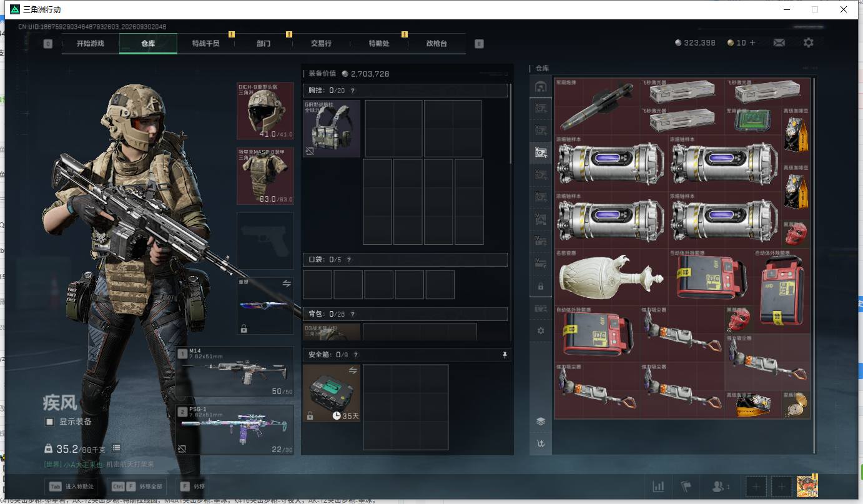Screen dimensions: 863x504
Task: Click the 进入特勤处 button
Action: point(71,486)
